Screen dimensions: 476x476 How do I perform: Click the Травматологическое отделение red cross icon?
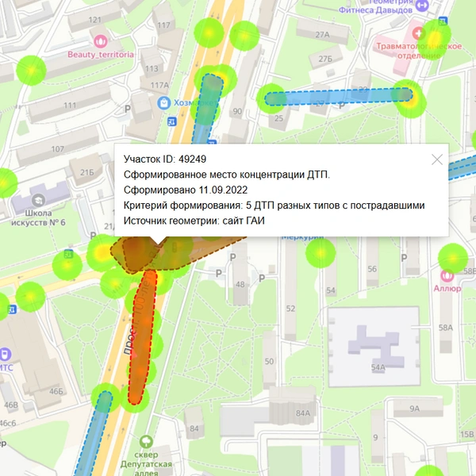coord(418,33)
